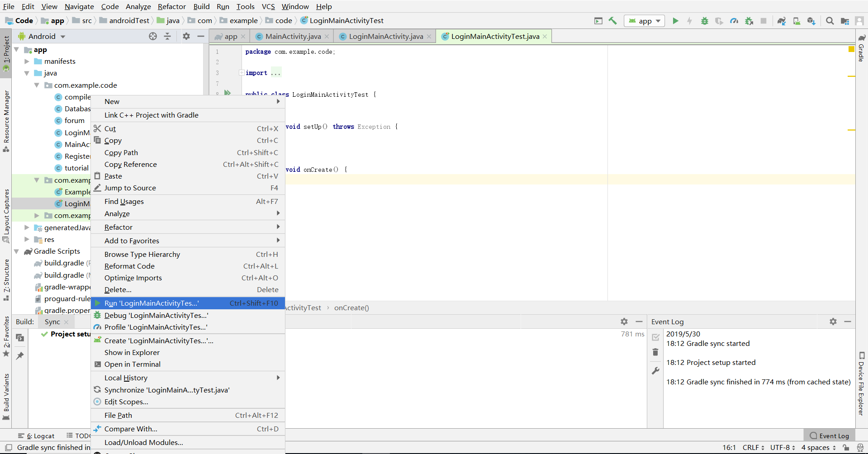Open the CRLF line separator dropdown
The width and height of the screenshot is (868, 454).
point(752,448)
